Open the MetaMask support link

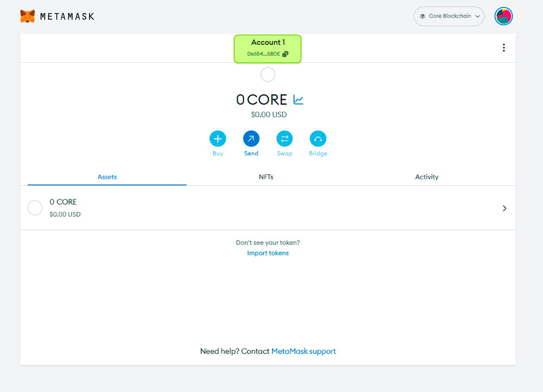coord(303,351)
